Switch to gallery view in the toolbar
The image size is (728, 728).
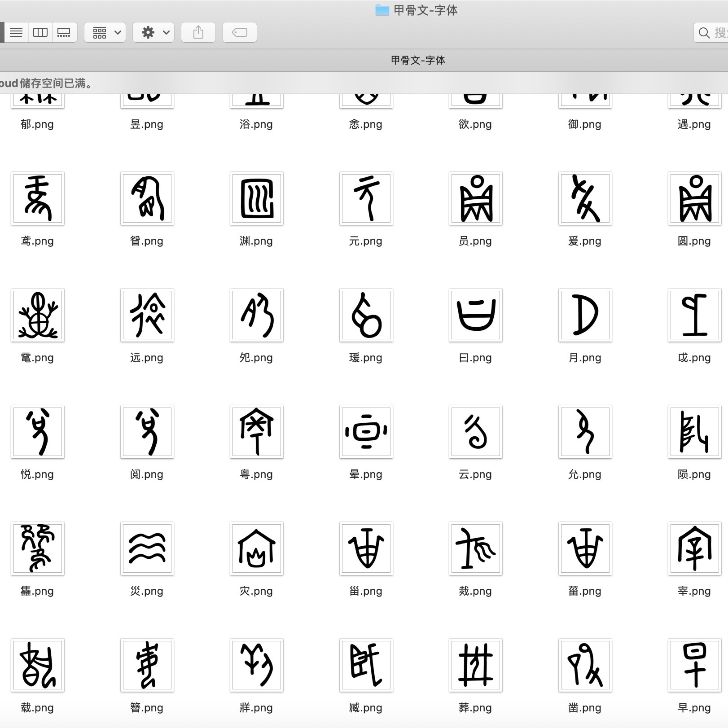click(x=64, y=32)
